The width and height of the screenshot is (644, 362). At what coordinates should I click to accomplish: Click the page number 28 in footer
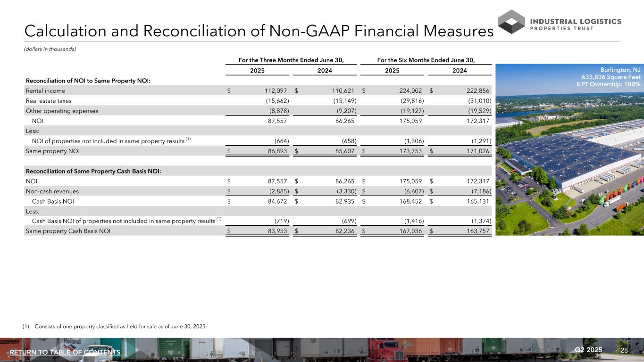(624, 350)
